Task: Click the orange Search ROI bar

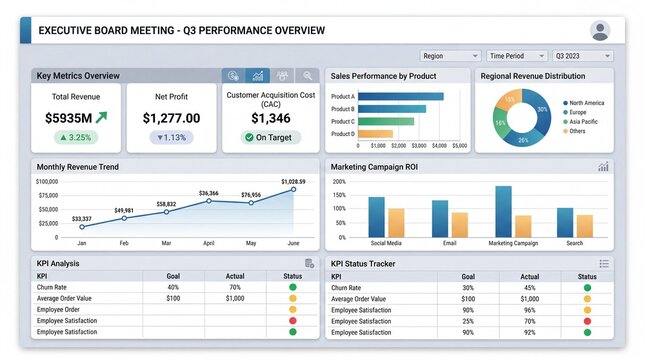Action: [x=585, y=226]
